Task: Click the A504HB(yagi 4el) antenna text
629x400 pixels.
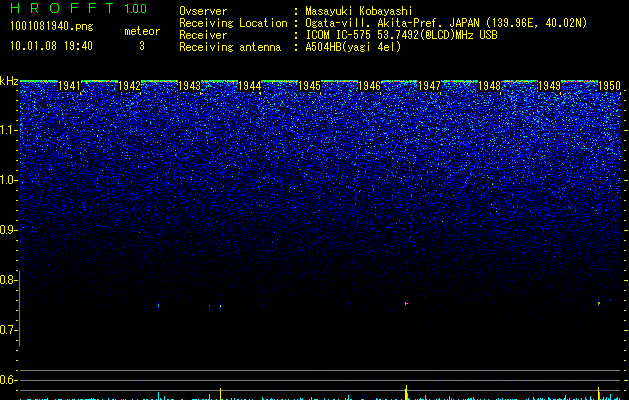Action: pyautogui.click(x=353, y=47)
